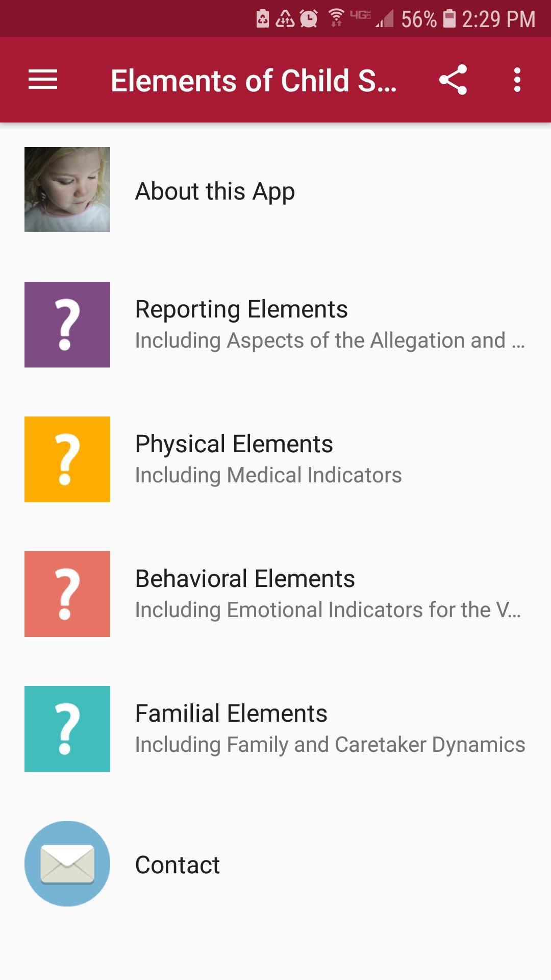The width and height of the screenshot is (551, 980).
Task: Tap the yellow question mark icon
Action: point(67,459)
